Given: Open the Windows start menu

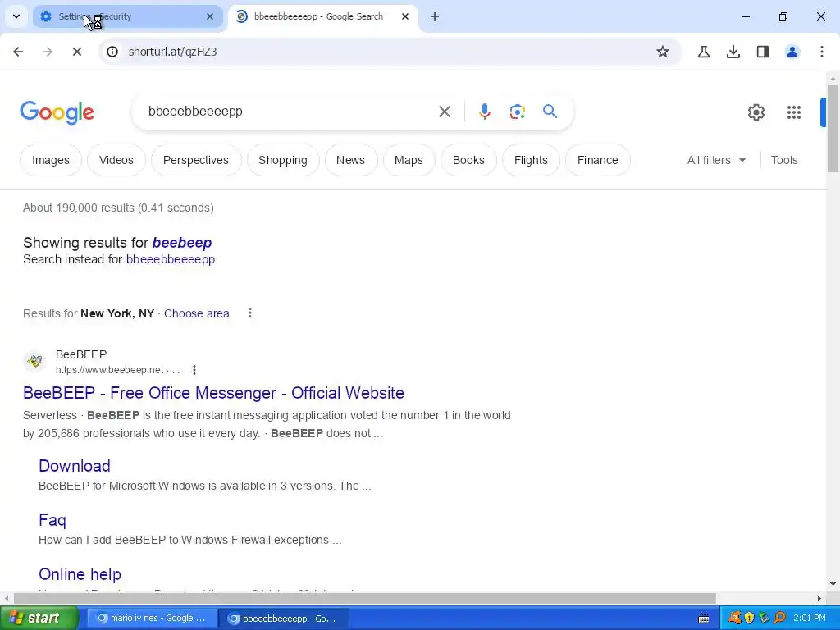Looking at the screenshot, I should 39,619.
